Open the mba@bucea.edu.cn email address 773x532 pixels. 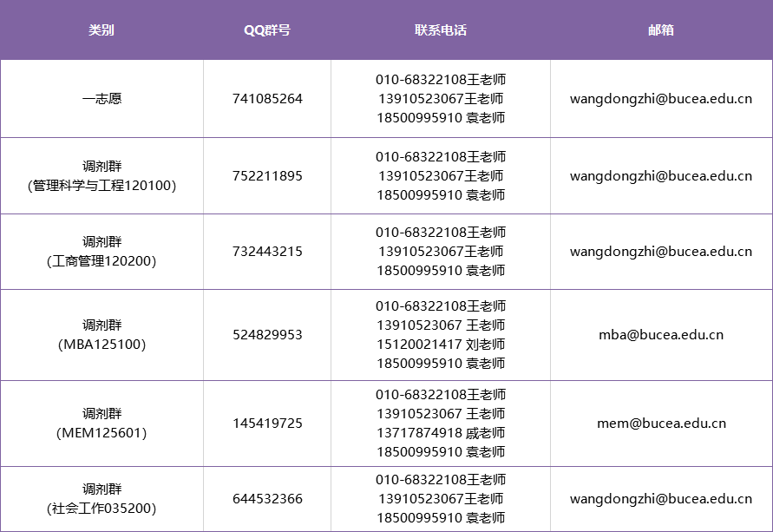[661, 335]
